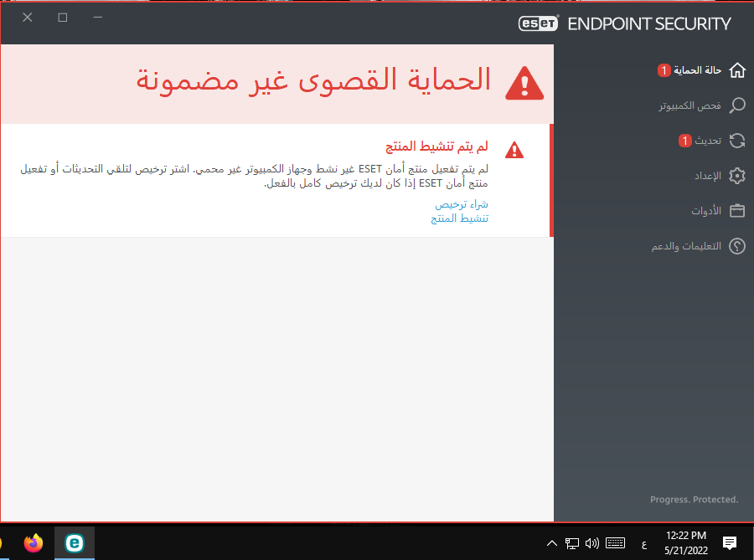This screenshot has height=560, width=754.
Task: Select the الحماية القصوى غير مضمونة banner title
Action: click(x=313, y=80)
